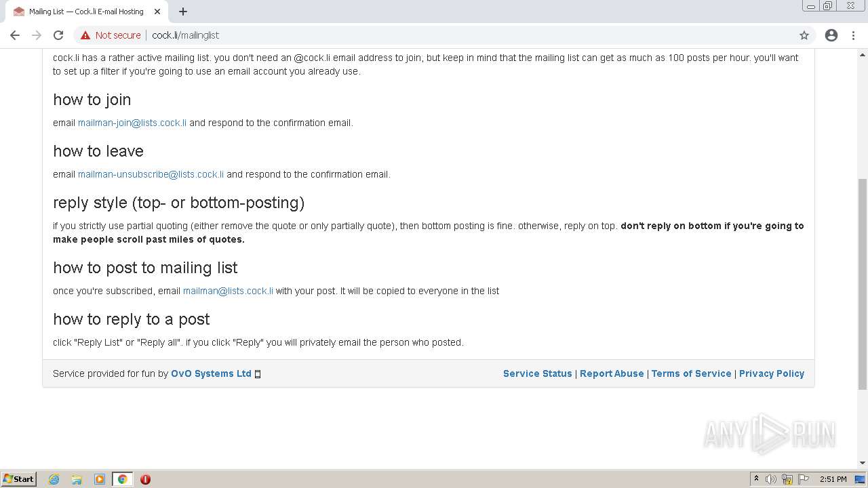The width and height of the screenshot is (868, 488).
Task: Click the 'how to leave' heading
Action: point(98,151)
